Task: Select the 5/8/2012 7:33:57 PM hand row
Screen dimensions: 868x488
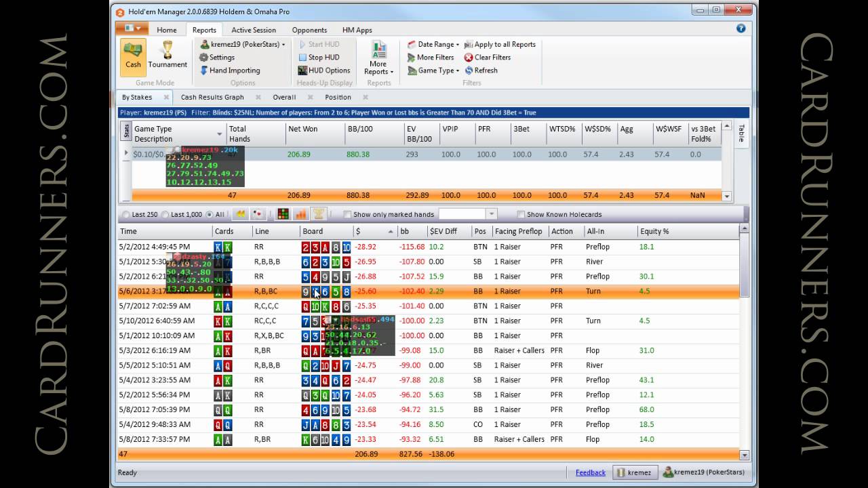Action: [x=429, y=439]
